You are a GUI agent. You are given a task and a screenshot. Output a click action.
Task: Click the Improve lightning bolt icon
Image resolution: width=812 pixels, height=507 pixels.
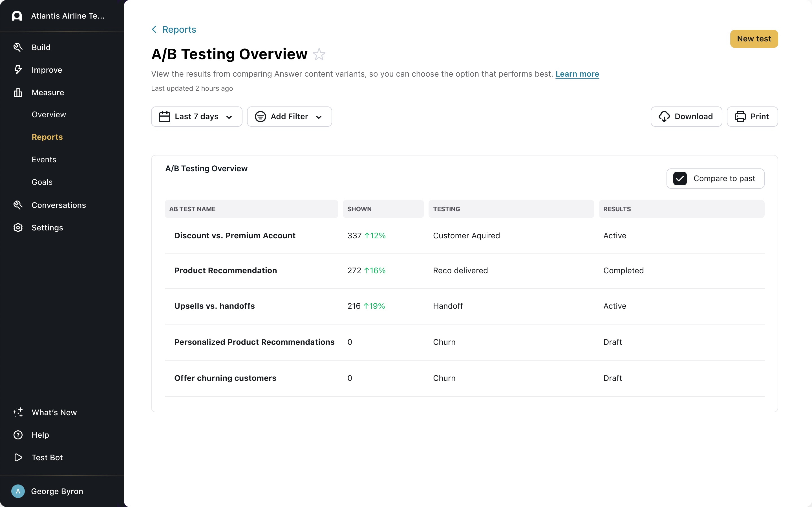pos(18,70)
